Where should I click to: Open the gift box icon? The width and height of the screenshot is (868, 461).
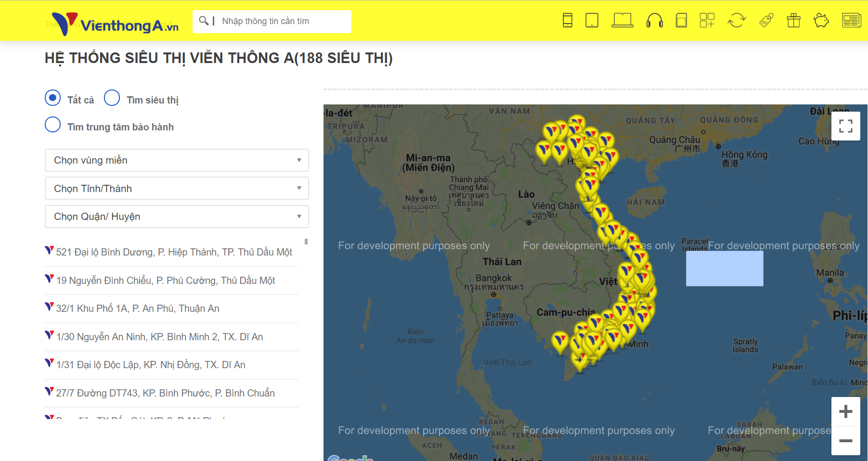click(793, 21)
